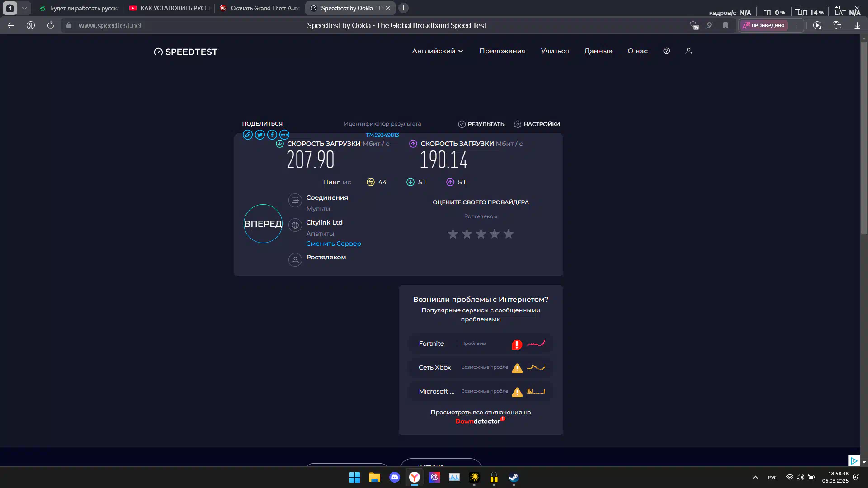Image resolution: width=868 pixels, height=488 pixels.
Task: Open volume tray icon
Action: click(x=801, y=477)
